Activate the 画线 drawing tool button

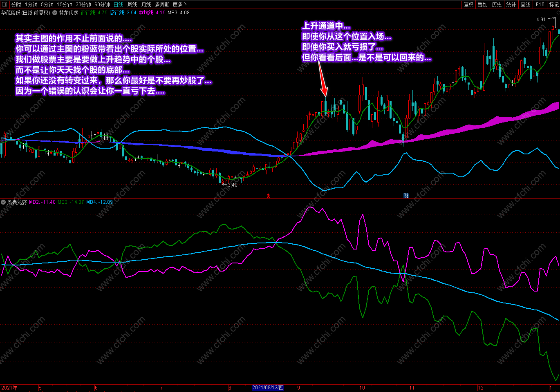click(x=525, y=4)
